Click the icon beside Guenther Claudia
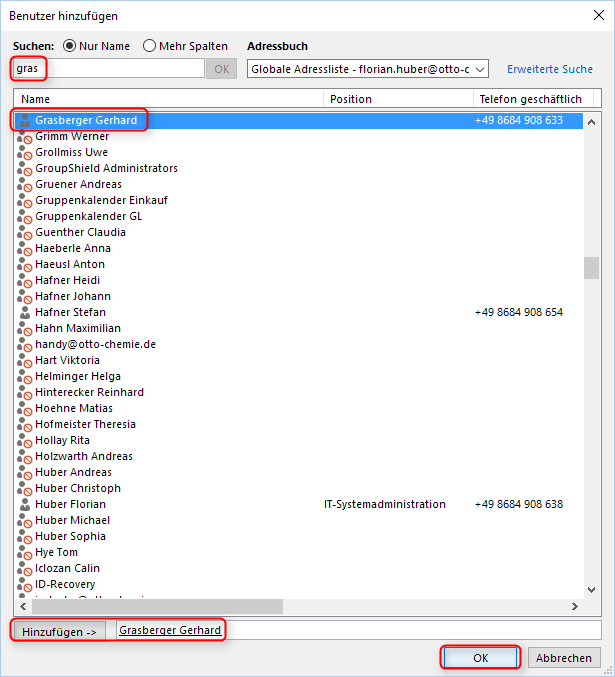615x677 pixels. [25, 233]
